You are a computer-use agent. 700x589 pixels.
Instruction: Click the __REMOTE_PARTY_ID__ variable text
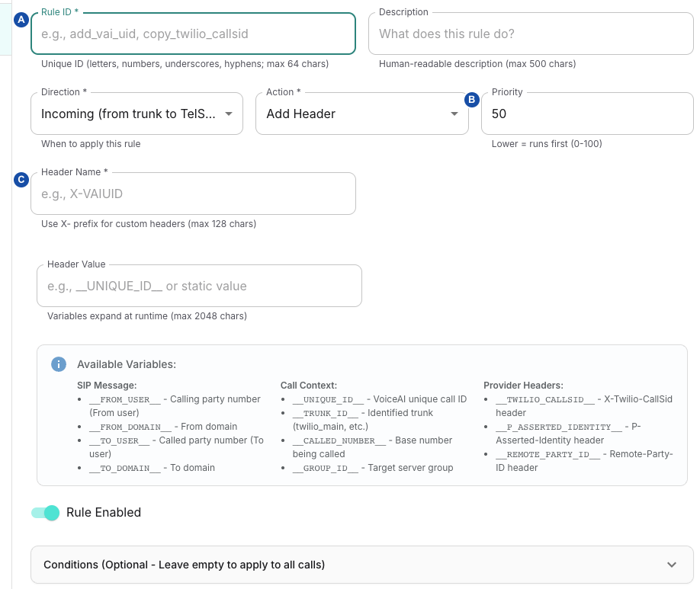coord(547,454)
